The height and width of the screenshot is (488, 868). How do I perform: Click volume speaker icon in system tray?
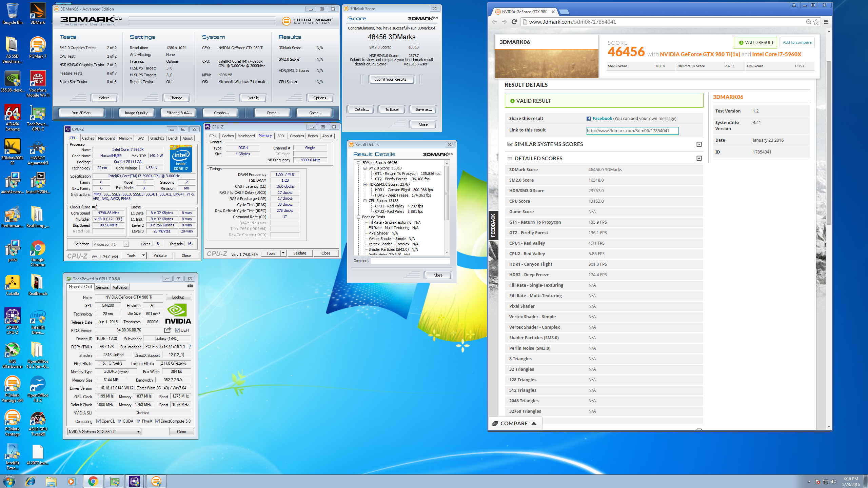click(x=834, y=482)
